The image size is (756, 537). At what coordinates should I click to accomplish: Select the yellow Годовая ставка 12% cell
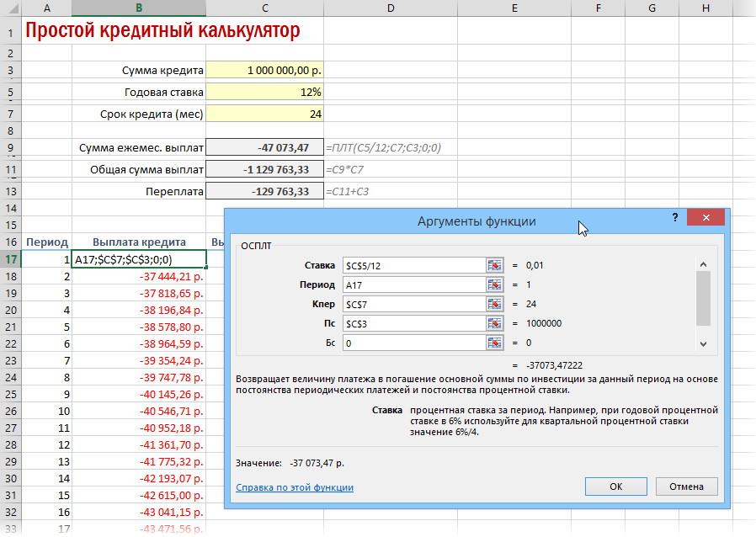pyautogui.click(x=264, y=92)
